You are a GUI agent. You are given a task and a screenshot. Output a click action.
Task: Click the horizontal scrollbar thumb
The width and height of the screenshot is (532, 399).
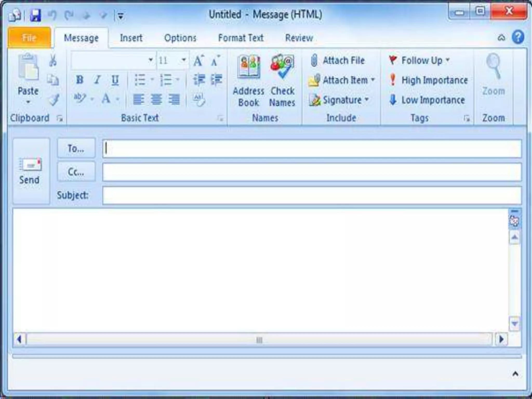(259, 340)
